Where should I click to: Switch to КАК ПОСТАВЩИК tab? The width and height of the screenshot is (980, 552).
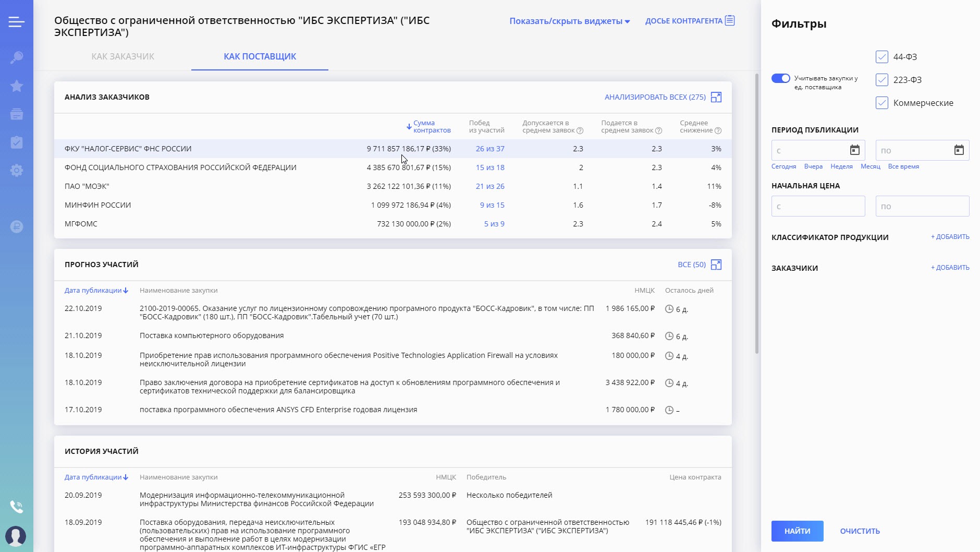pos(260,56)
